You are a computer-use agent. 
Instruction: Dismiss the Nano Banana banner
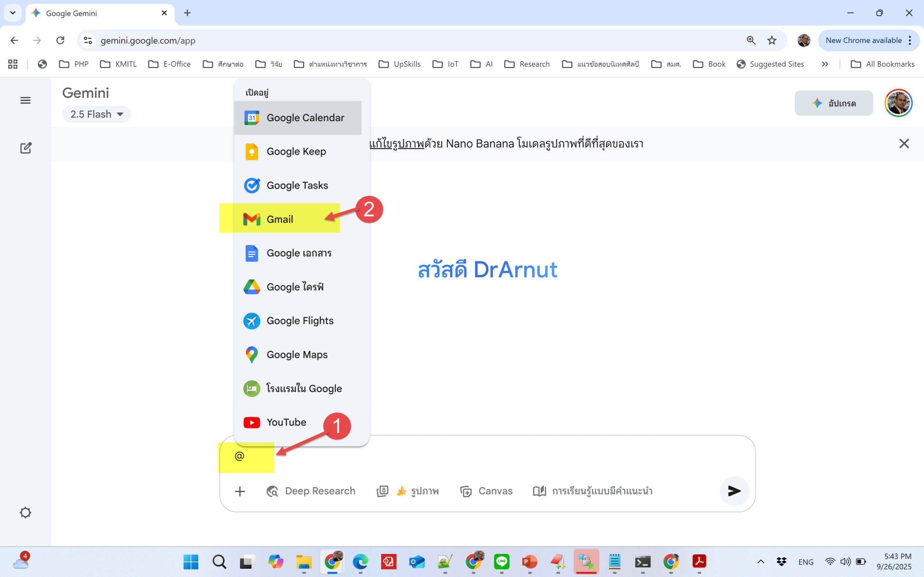coord(904,144)
